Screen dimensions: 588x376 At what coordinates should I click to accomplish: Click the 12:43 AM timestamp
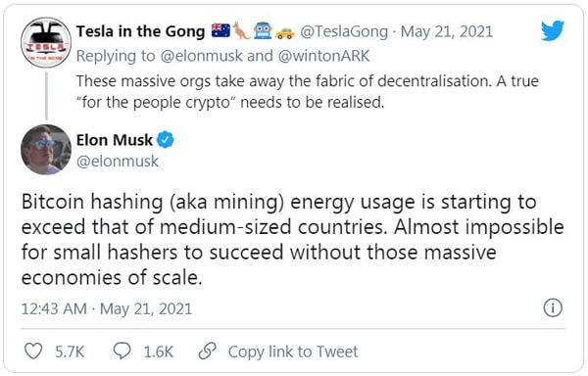54,309
